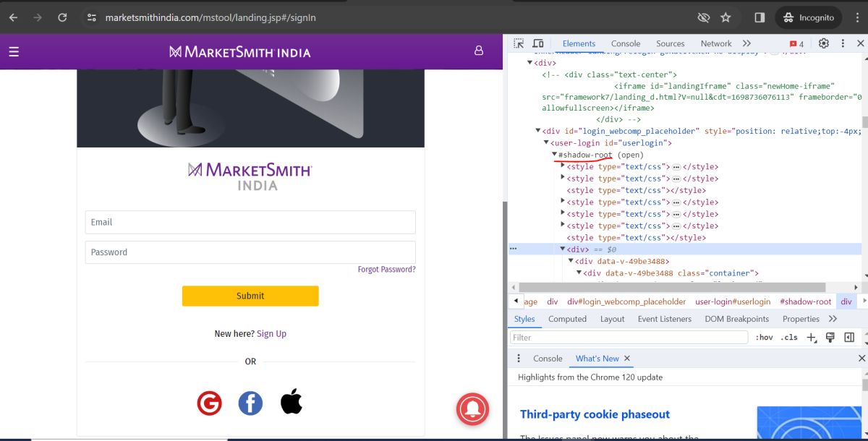Open DevTools customize and control menu

click(843, 43)
